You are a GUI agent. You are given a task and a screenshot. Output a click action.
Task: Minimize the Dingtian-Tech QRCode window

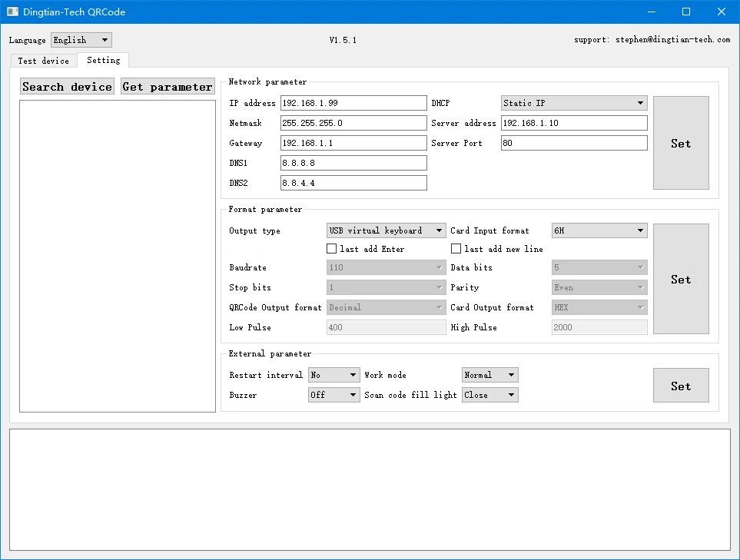652,12
